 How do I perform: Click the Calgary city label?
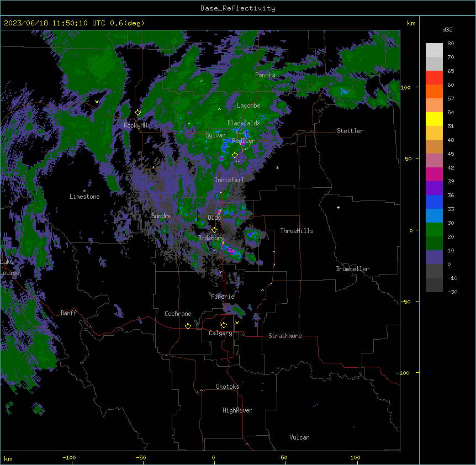coord(220,333)
